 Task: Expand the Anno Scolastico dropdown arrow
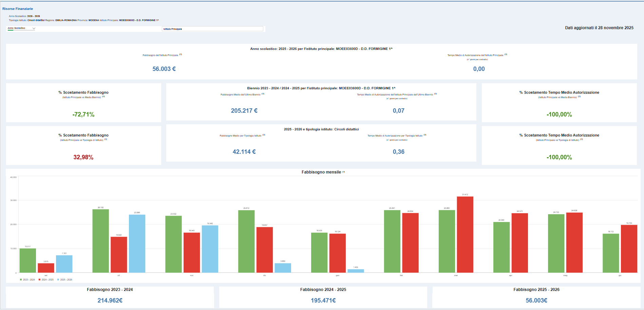(x=34, y=29)
